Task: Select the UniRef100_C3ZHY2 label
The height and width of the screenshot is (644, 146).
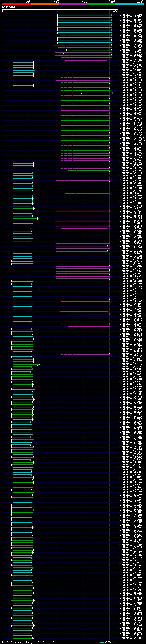Action: coord(131,354)
